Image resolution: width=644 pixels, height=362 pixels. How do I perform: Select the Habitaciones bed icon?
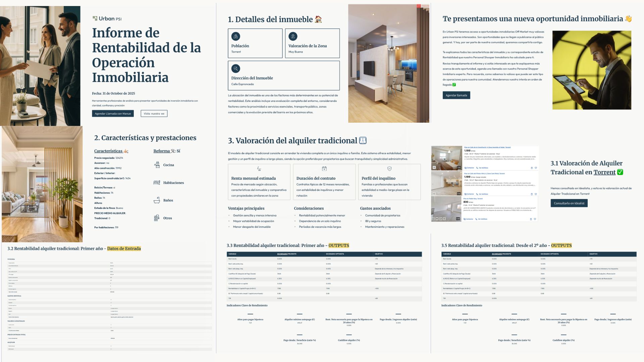[157, 182]
